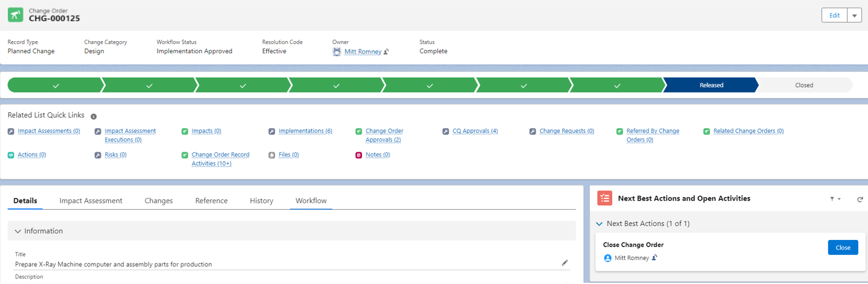Collapse the Next Best Actions list

tap(599, 224)
